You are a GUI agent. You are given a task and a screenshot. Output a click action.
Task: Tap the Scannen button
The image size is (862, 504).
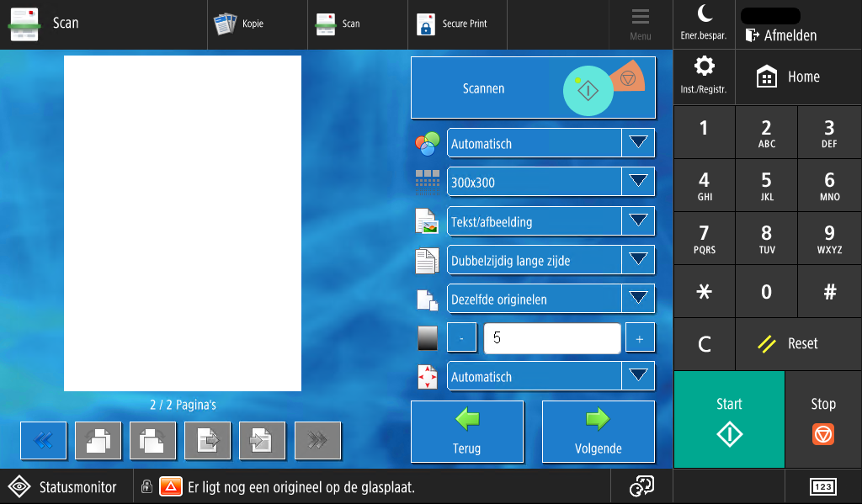533,88
